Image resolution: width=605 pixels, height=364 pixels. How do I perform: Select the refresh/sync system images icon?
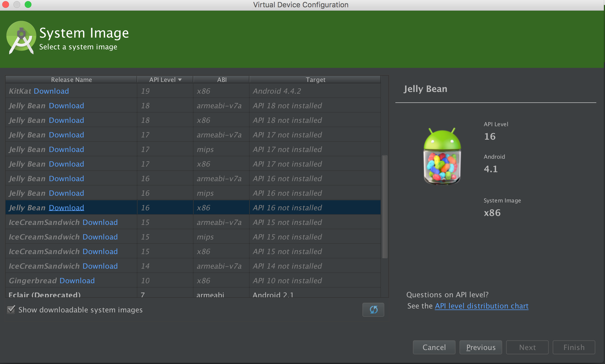coord(373,310)
